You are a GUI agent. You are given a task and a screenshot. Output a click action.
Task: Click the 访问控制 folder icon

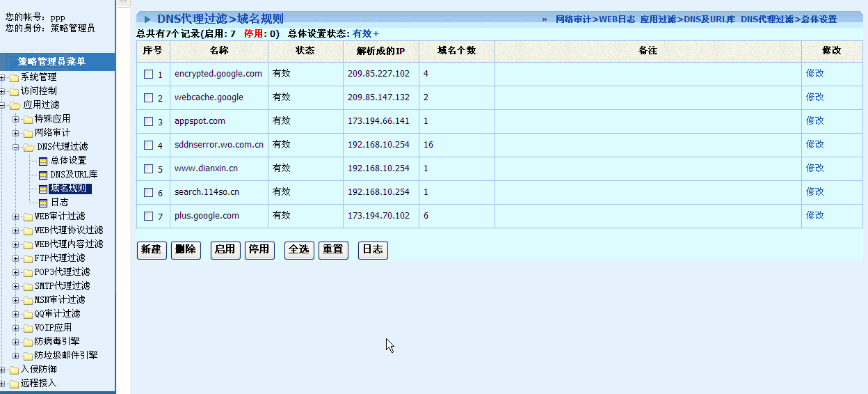[14, 91]
